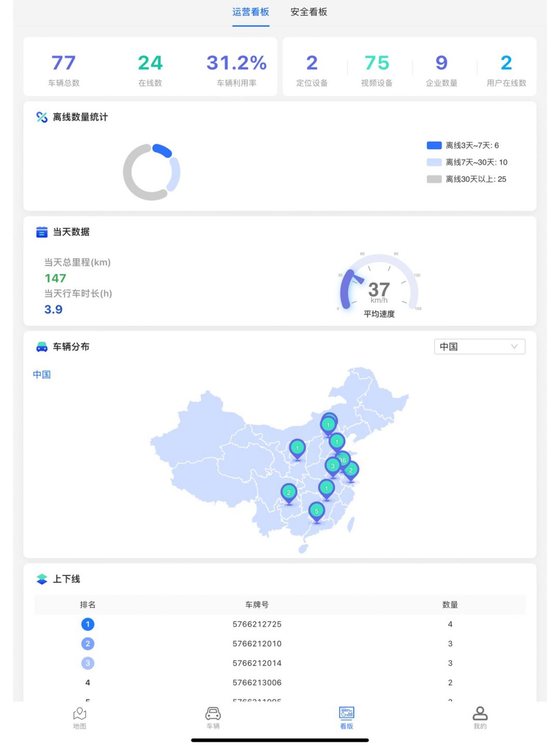Click the 中国 breadcrumb link above the map

[42, 375]
